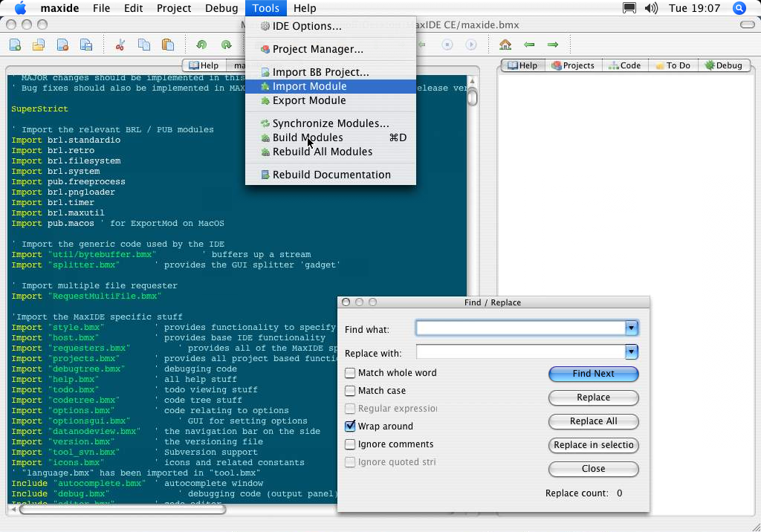This screenshot has height=532, width=761.
Task: Enable the Match whole word checkbox
Action: (x=349, y=373)
